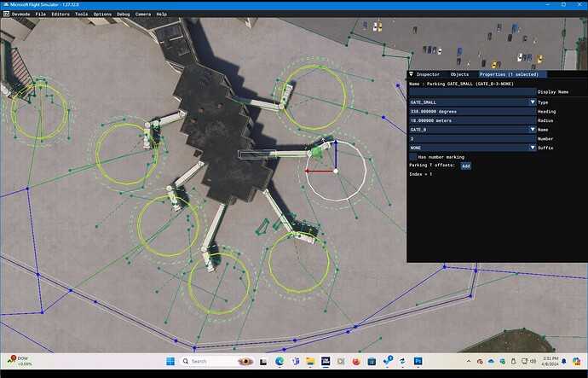The height and width of the screenshot is (378, 588).
Task: Open the volume control in the tray
Action: (533, 361)
